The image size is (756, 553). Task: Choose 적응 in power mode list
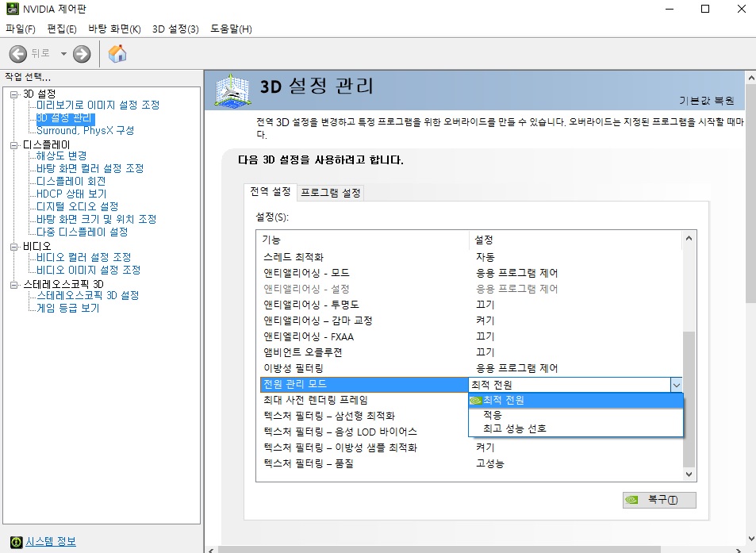point(576,415)
